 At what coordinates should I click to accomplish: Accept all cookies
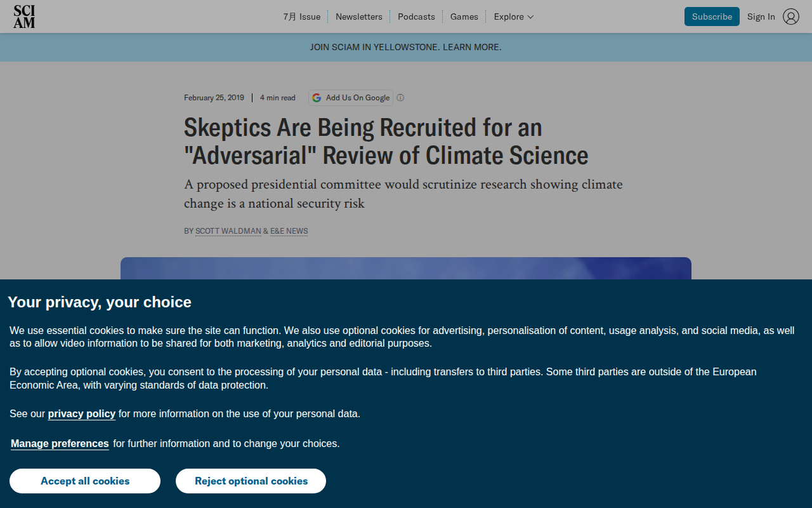(85, 481)
